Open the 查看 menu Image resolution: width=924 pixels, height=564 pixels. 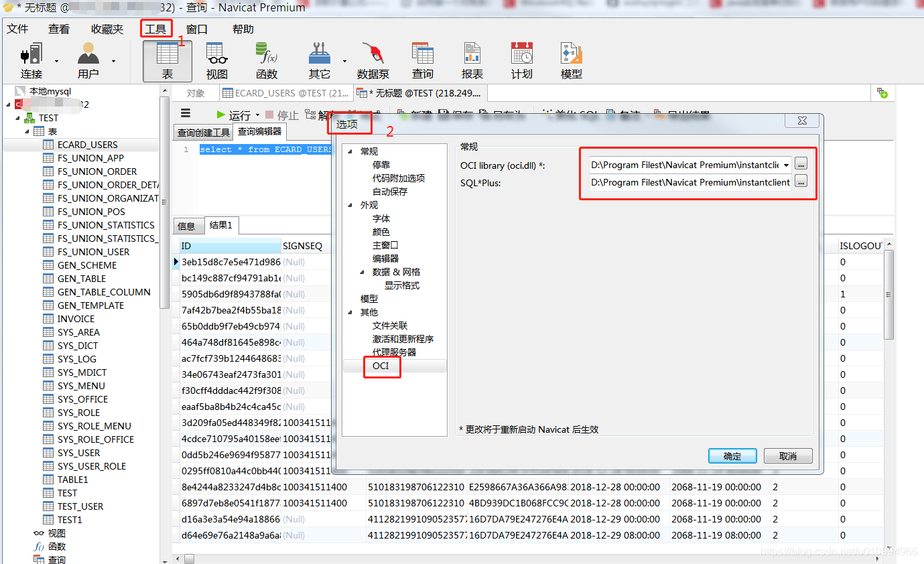coord(59,29)
